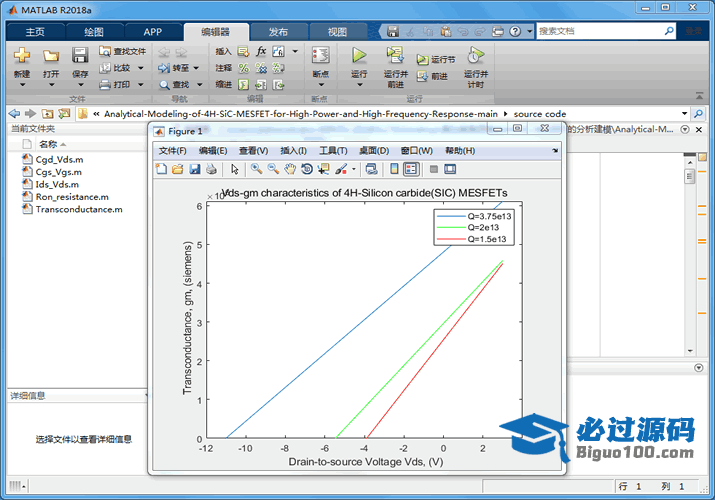Viewport: 715px width, 500px height.
Task: Click the Save Figure disk icon
Action: click(x=194, y=169)
